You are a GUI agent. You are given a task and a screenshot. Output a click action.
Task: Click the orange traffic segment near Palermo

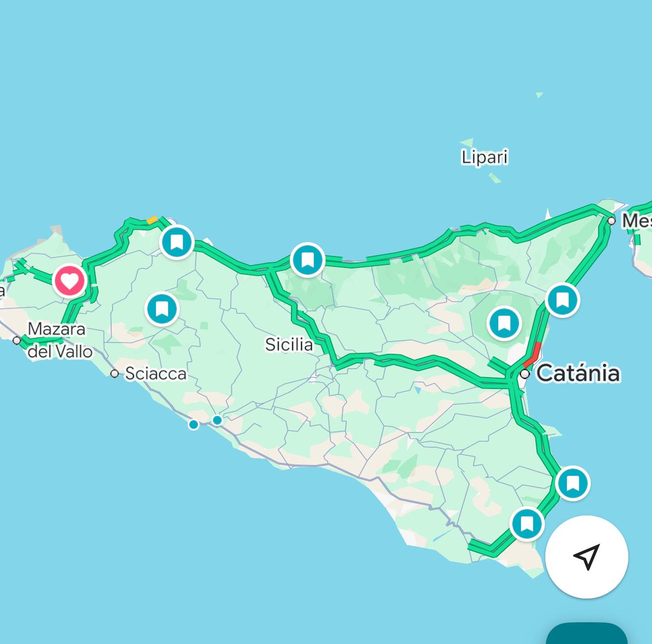[152, 220]
